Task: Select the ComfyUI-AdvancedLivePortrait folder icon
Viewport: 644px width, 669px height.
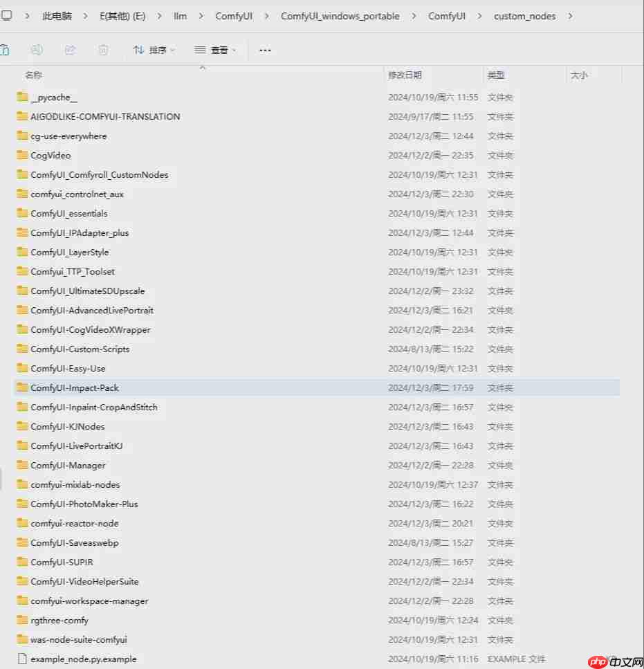Action: [x=22, y=310]
